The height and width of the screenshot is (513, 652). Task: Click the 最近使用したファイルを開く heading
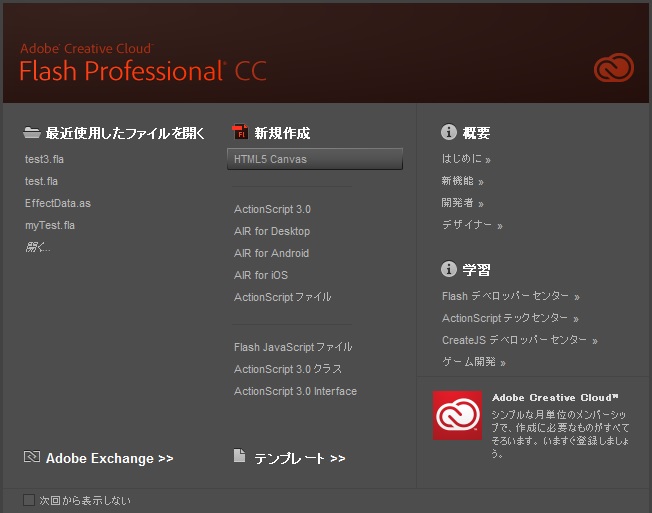[x=126, y=133]
